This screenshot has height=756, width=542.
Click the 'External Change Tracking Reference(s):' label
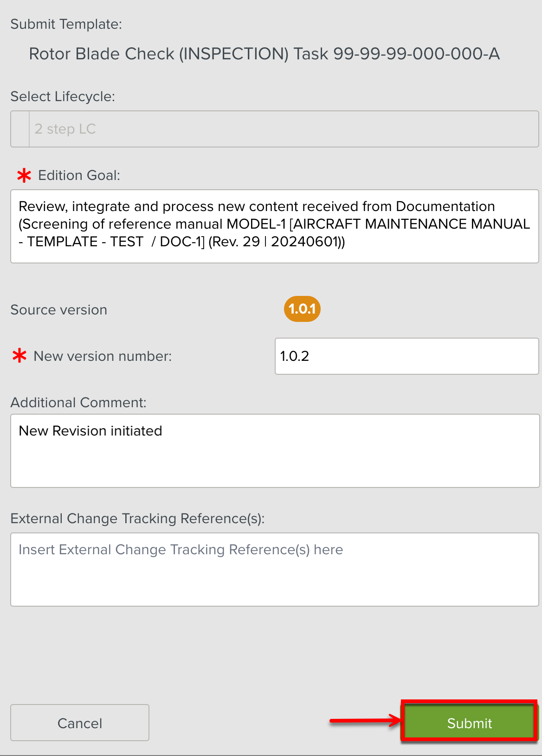[137, 519]
